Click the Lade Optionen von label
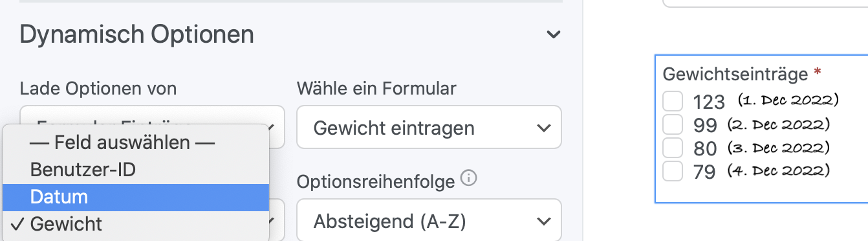The height and width of the screenshot is (241, 868). 98,87
